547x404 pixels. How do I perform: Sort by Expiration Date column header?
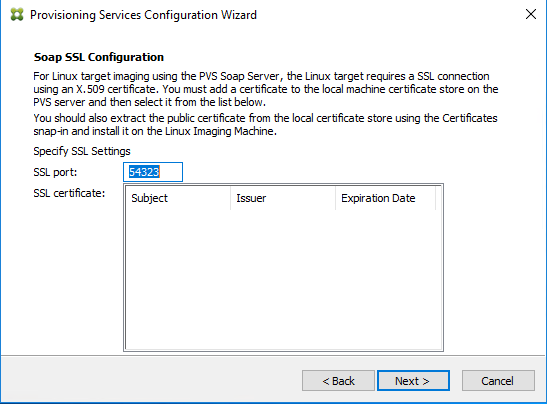pos(385,198)
